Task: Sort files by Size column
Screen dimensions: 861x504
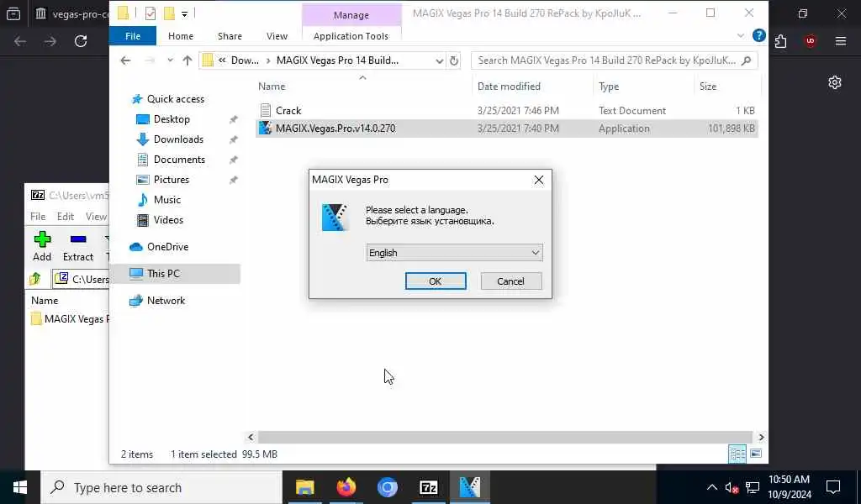Action: [708, 87]
